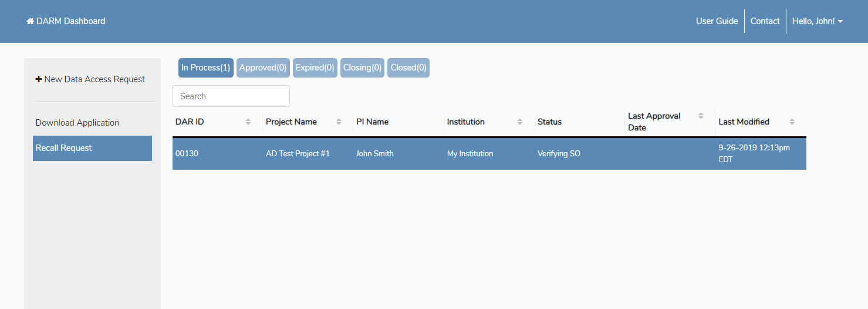Click the plus icon for New Data Access Request
868x309 pixels.
[39, 79]
